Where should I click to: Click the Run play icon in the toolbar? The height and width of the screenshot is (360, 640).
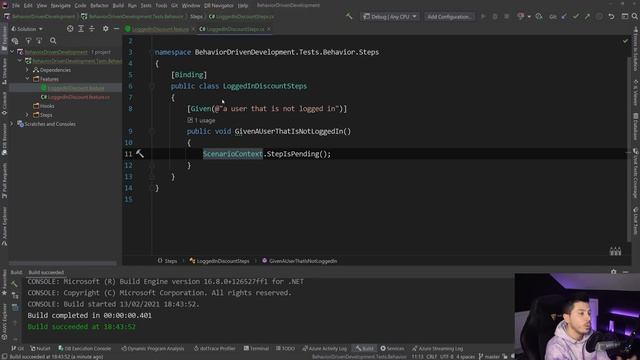coord(483,17)
